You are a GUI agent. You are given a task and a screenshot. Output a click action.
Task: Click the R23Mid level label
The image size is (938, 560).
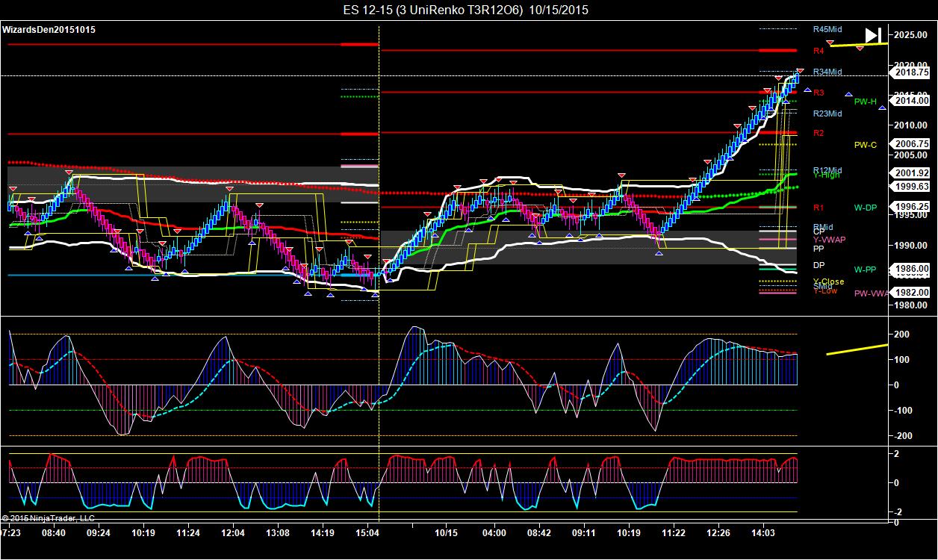click(x=827, y=113)
